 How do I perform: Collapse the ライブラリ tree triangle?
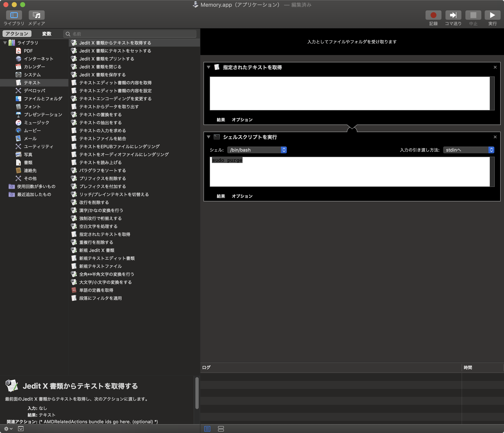point(5,43)
